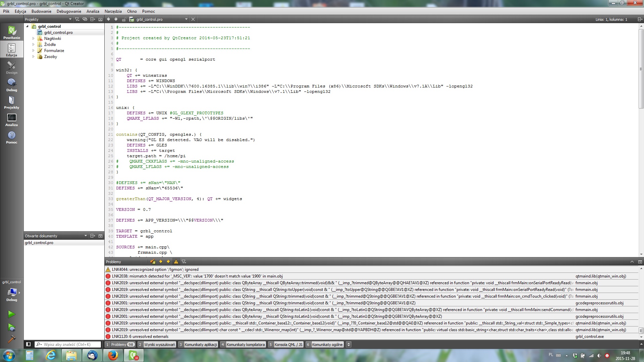Toggle the warnings display in the Problemy pane
Viewport: 644px width, 362px height.
(176, 262)
